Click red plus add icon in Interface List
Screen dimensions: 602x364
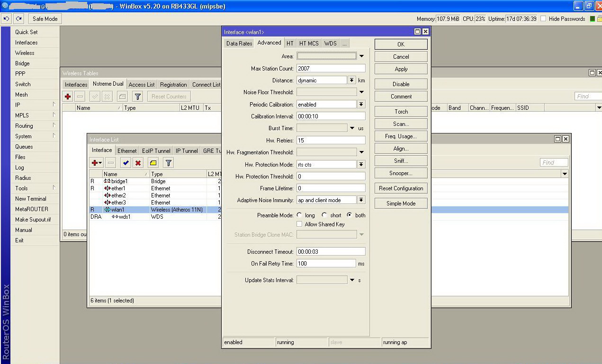(95, 163)
